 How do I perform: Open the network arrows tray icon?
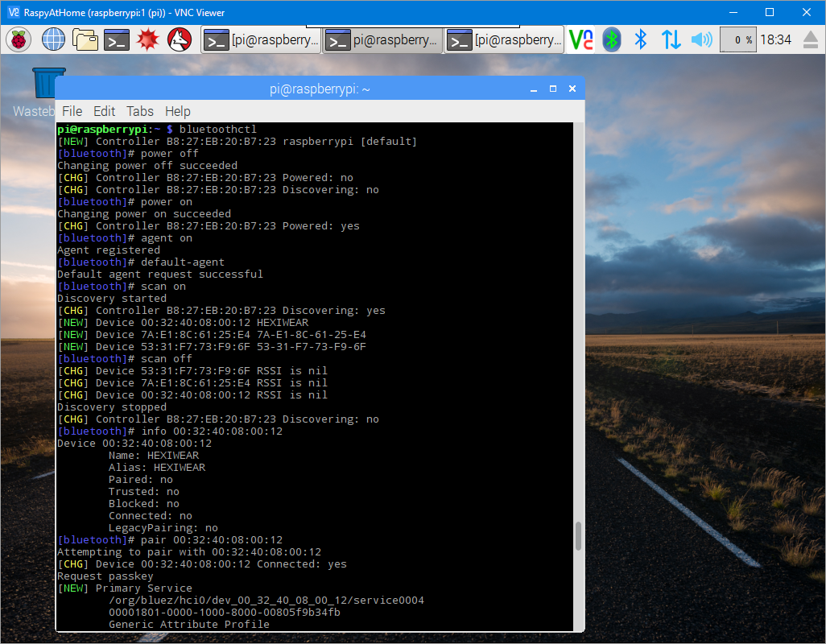click(671, 39)
